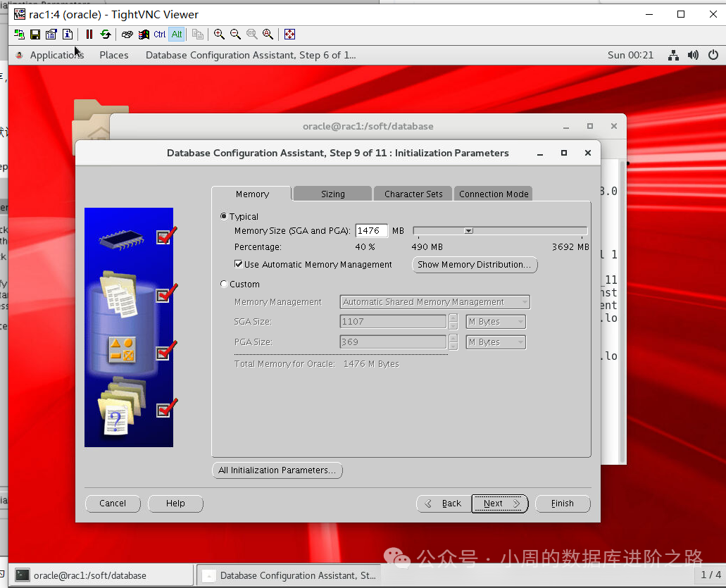Click the Sun 00:21 clock in panel

630,55
